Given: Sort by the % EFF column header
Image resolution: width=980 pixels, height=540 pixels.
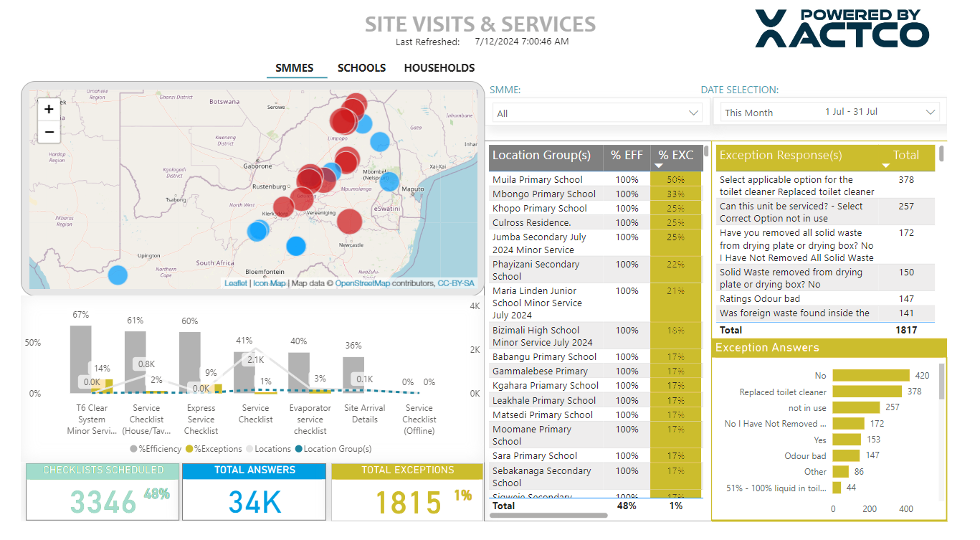Looking at the screenshot, I should click(626, 155).
